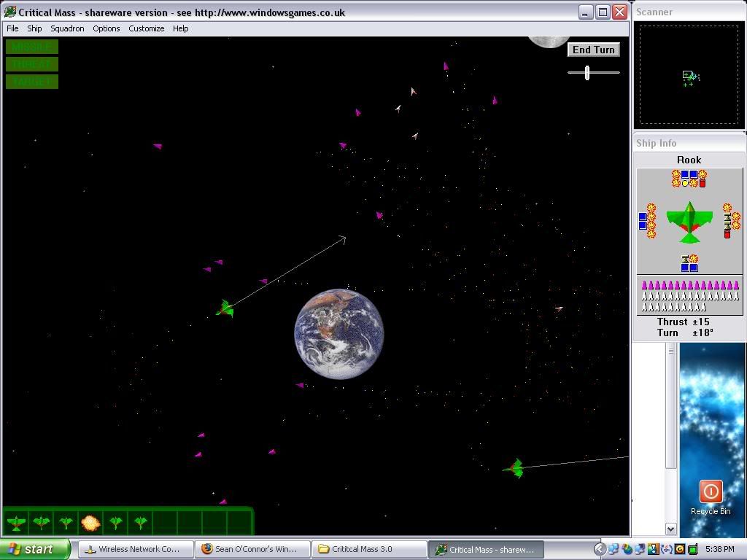Click the white enemy ship at far right

[559, 308]
